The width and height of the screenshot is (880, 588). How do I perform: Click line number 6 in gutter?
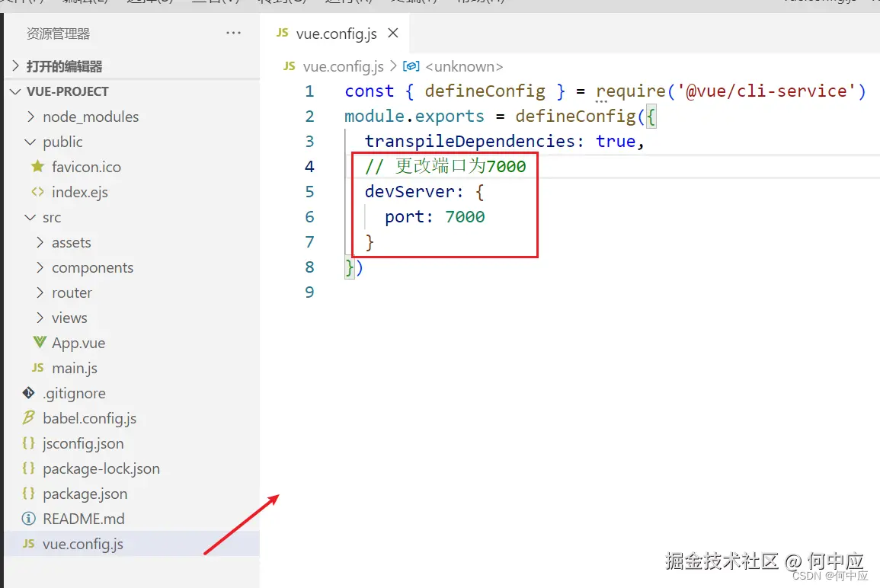point(310,216)
